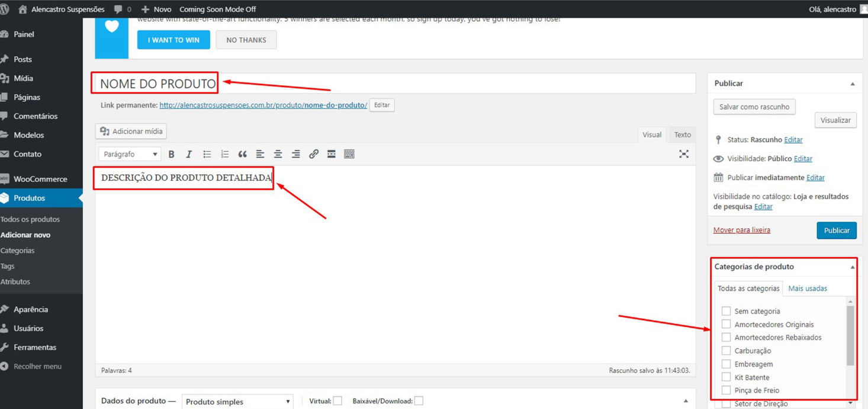Click the Bold formatting icon
This screenshot has height=409, width=868.
pos(171,154)
